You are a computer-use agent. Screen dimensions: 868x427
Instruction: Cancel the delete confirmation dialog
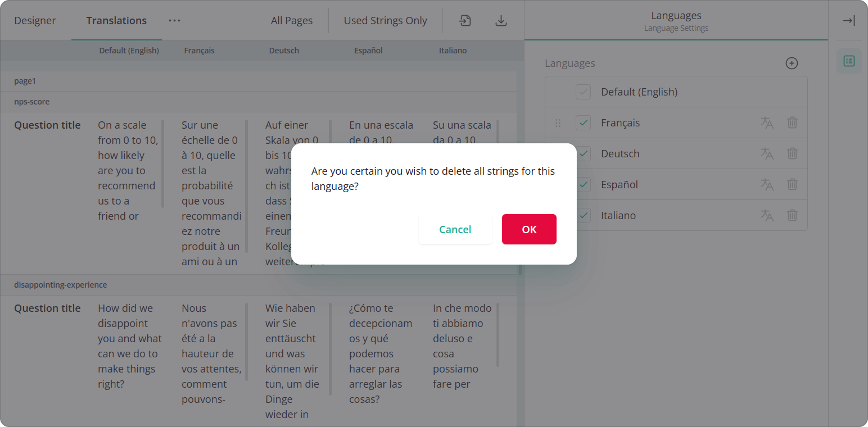click(455, 229)
